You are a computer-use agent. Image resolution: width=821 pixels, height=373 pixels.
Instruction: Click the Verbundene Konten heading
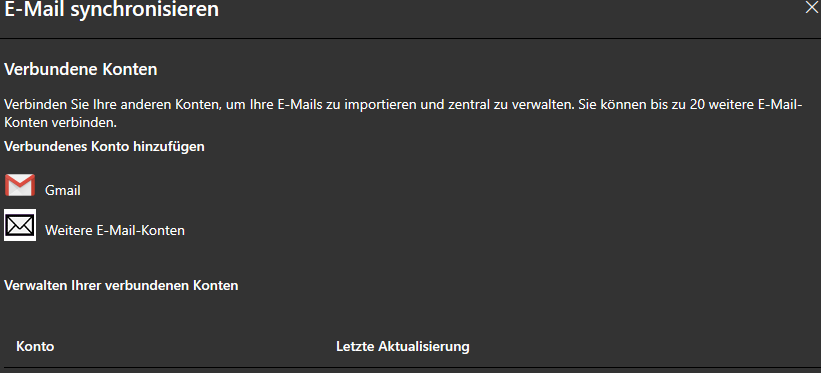click(81, 70)
